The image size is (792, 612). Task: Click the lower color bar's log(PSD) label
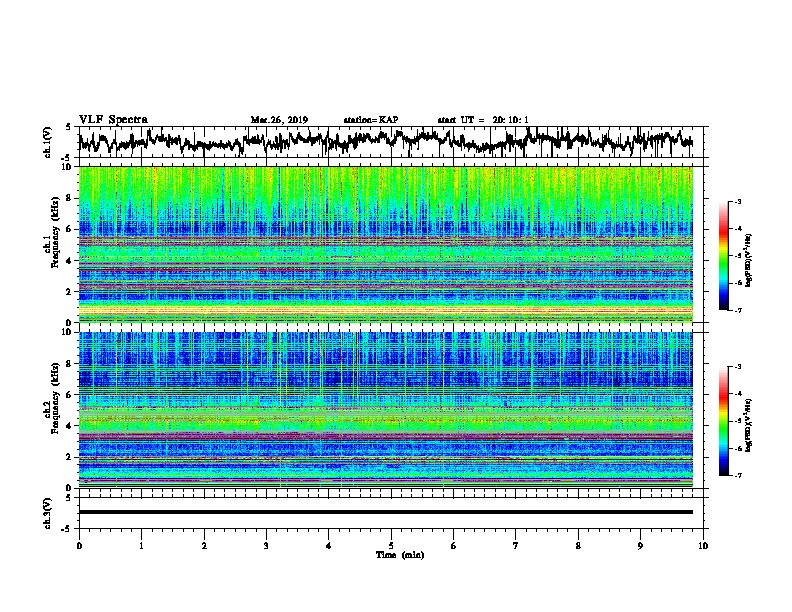tap(749, 424)
